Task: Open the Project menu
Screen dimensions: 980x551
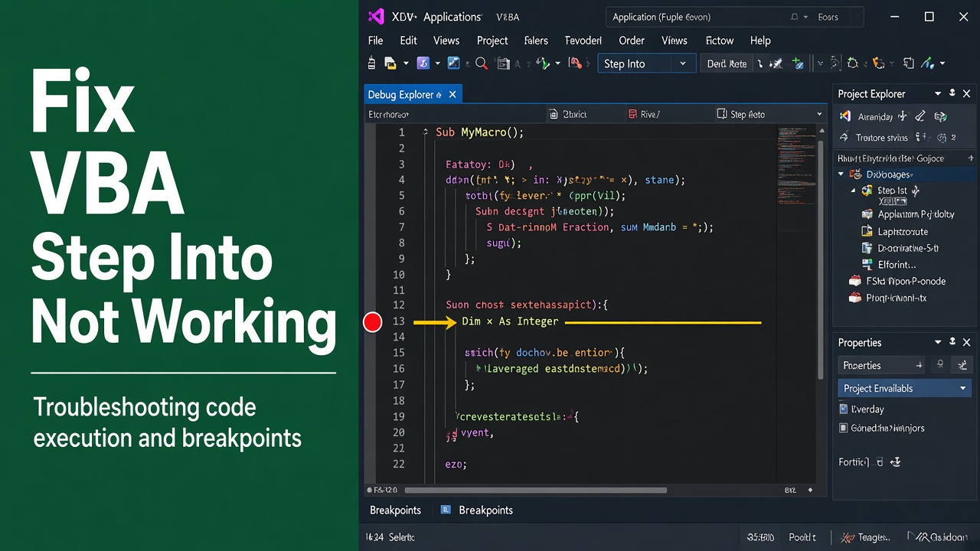Action: (492, 41)
